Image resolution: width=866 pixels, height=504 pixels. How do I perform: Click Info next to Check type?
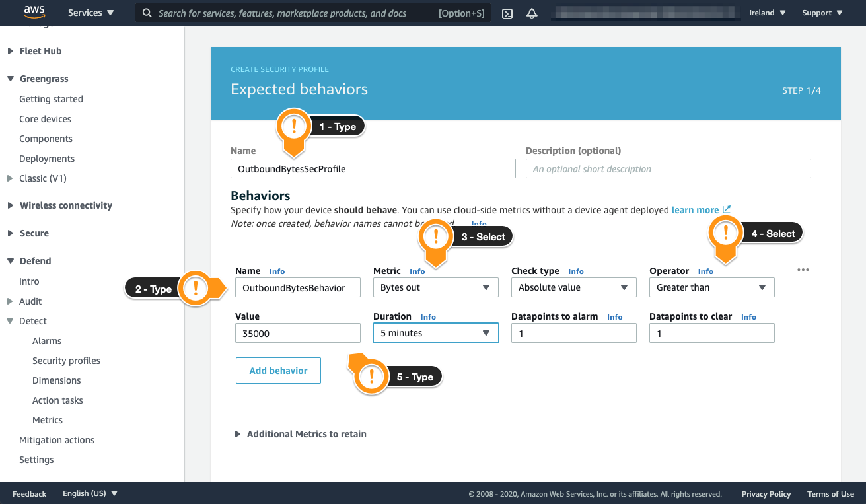576,271
